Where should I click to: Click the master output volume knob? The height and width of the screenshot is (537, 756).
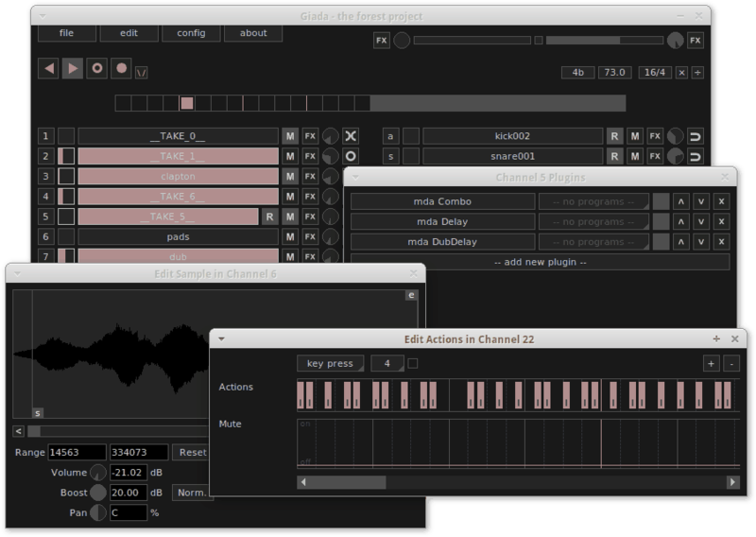pyautogui.click(x=675, y=41)
